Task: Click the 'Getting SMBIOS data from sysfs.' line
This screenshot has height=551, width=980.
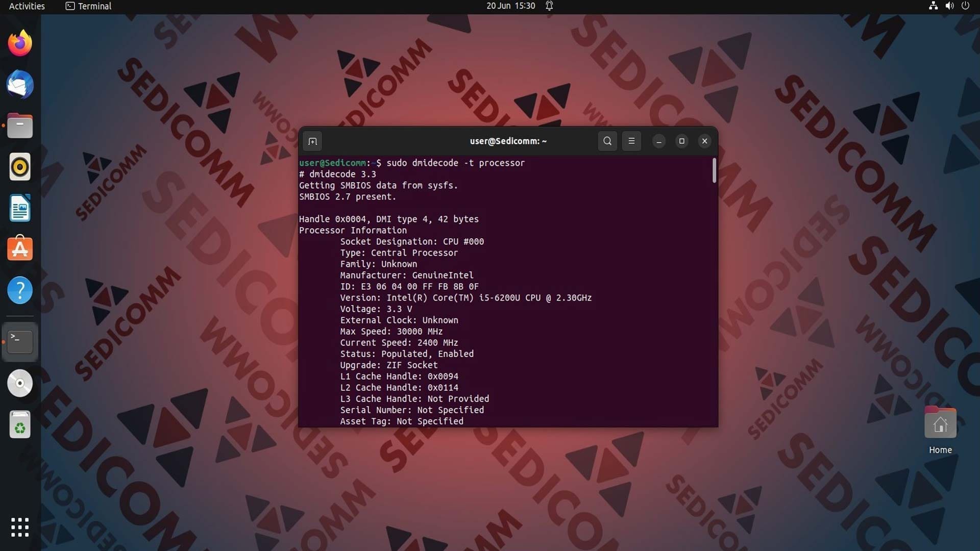Action: coord(379,186)
